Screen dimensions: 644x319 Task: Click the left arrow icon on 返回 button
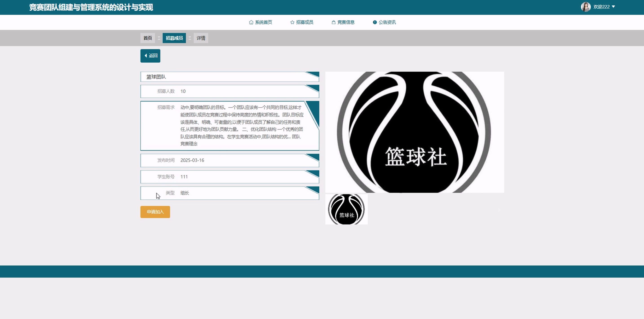pos(146,55)
